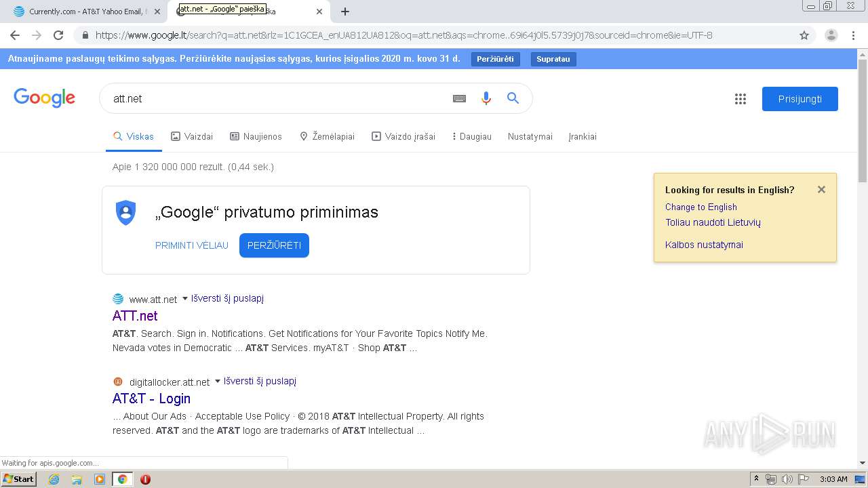Screen dimensions: 868x488
Task: Open the Chrome three-dot menu
Action: (853, 35)
